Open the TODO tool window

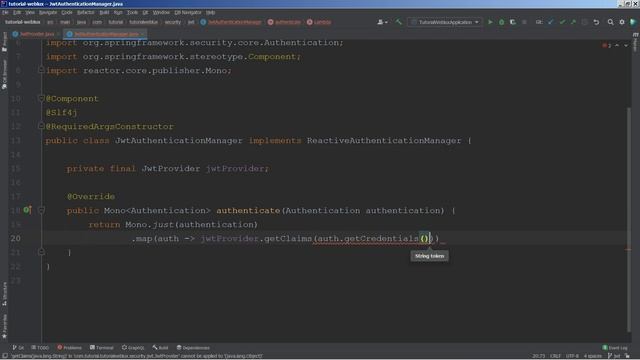(x=40, y=348)
